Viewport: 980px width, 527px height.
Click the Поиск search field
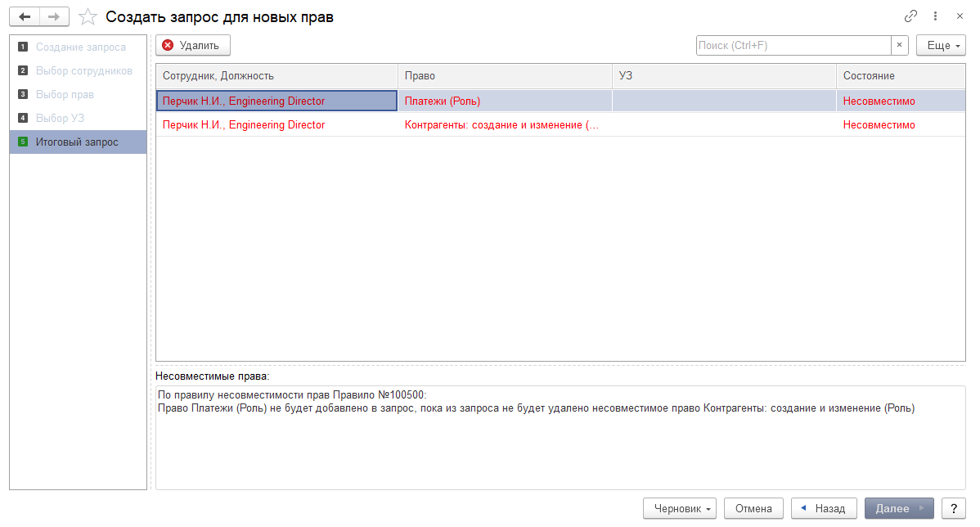(x=793, y=45)
